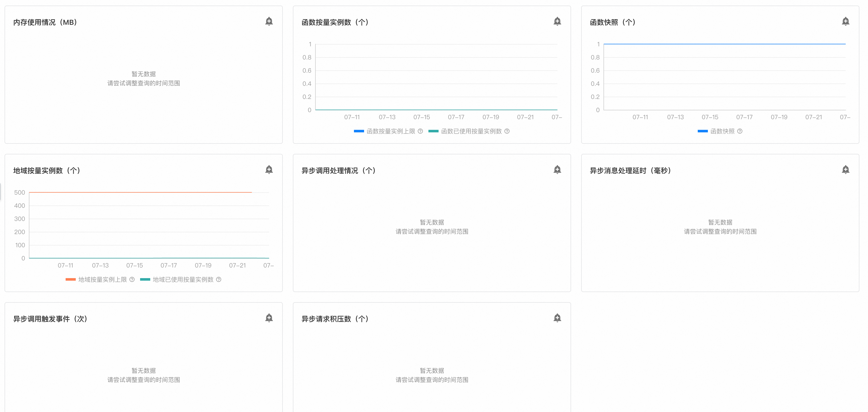This screenshot has width=868, height=412.
Task: Click alarm bell icon on 异步消息处理延时 card
Action: click(845, 170)
